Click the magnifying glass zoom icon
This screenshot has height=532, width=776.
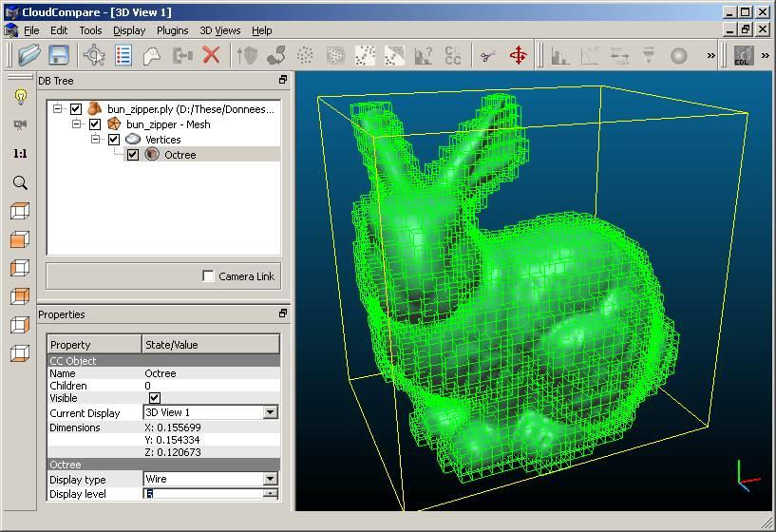19,182
